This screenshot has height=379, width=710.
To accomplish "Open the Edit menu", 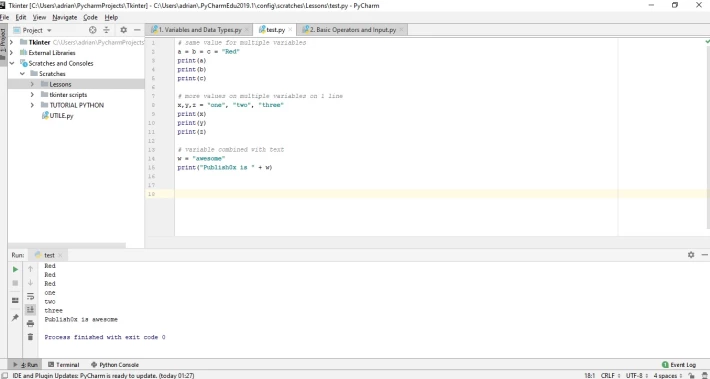I will 21,17.
